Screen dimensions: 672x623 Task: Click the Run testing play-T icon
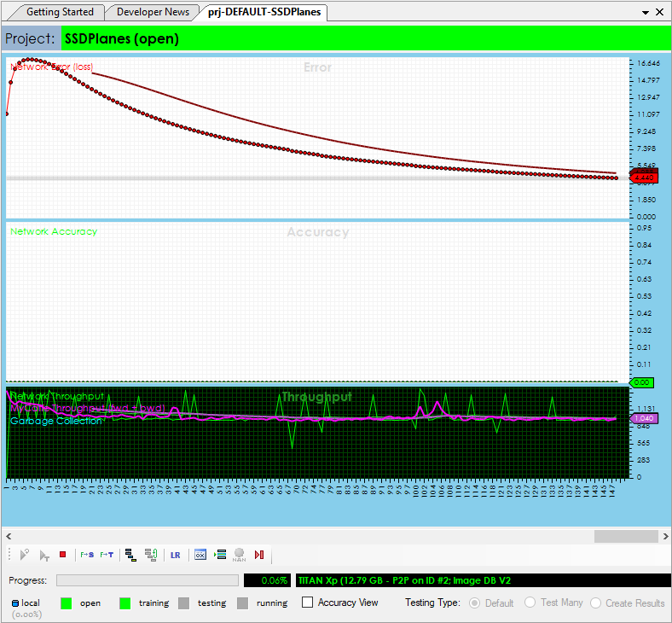[x=43, y=556]
